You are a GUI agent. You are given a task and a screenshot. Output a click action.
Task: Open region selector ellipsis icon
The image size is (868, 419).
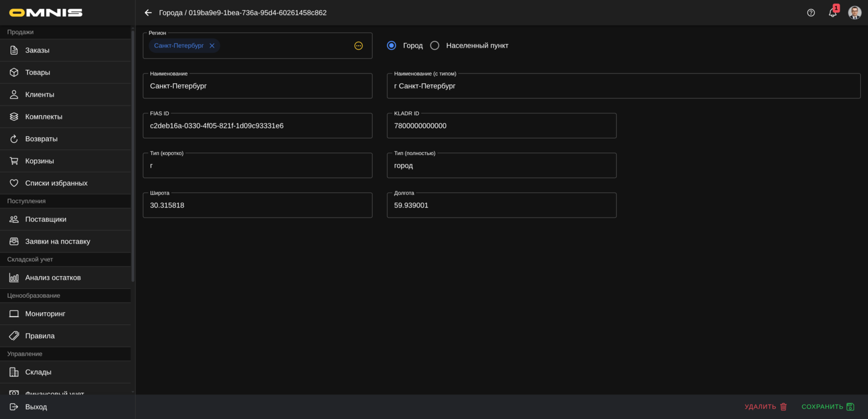pyautogui.click(x=359, y=46)
